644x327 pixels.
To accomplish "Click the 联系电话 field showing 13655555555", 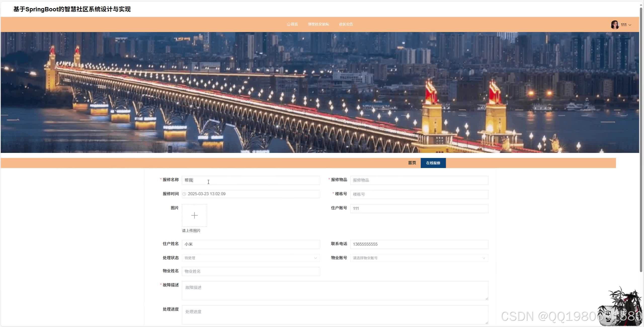I will (419, 244).
